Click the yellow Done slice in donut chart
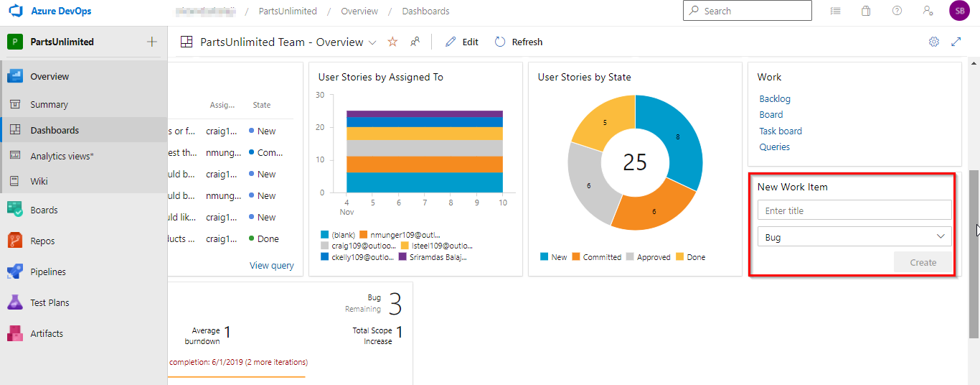Screen dimensions: 980x385 click(603, 122)
